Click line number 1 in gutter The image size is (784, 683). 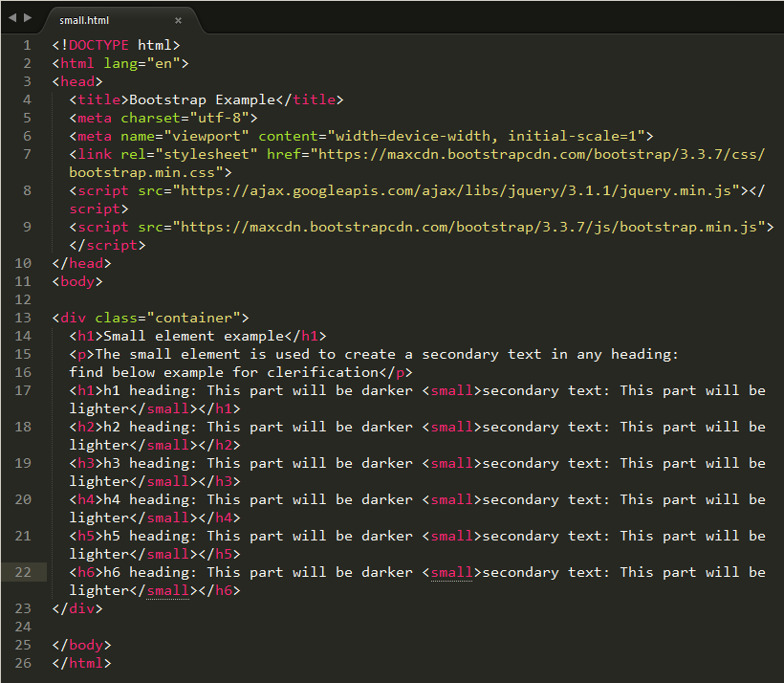coord(27,46)
